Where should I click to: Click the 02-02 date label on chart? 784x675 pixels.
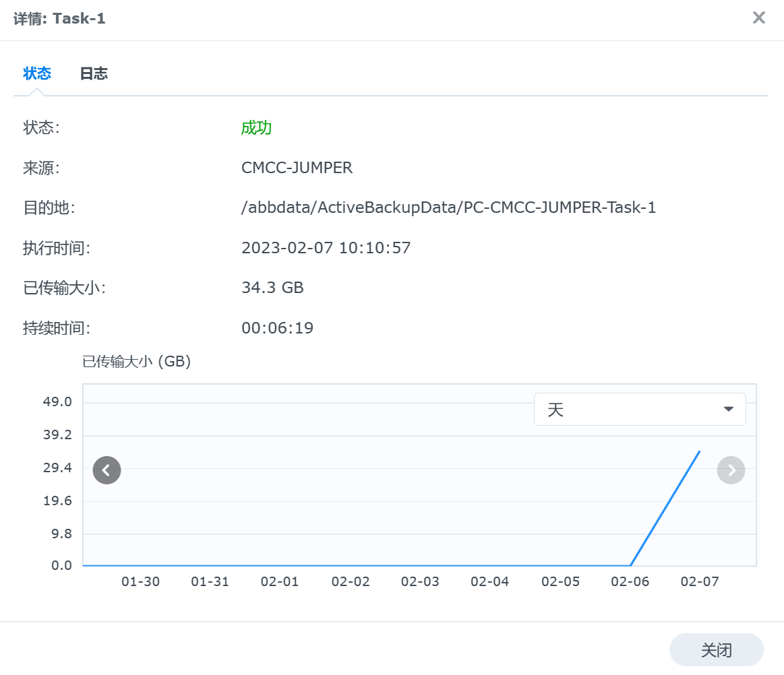(x=351, y=581)
